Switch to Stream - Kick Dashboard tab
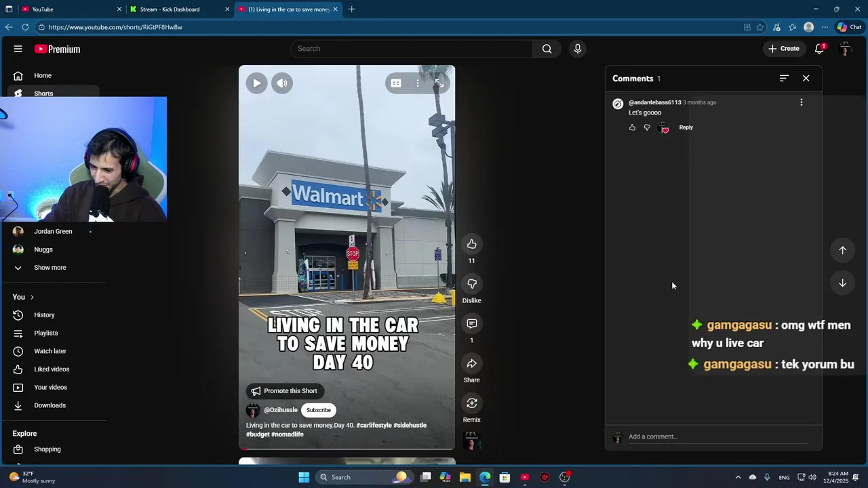This screenshot has width=868, height=488. point(180,9)
